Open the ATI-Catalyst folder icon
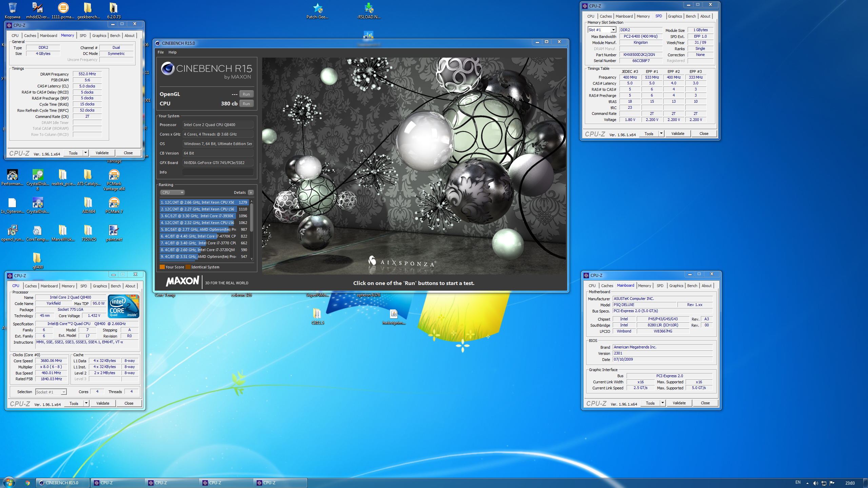 click(x=88, y=178)
